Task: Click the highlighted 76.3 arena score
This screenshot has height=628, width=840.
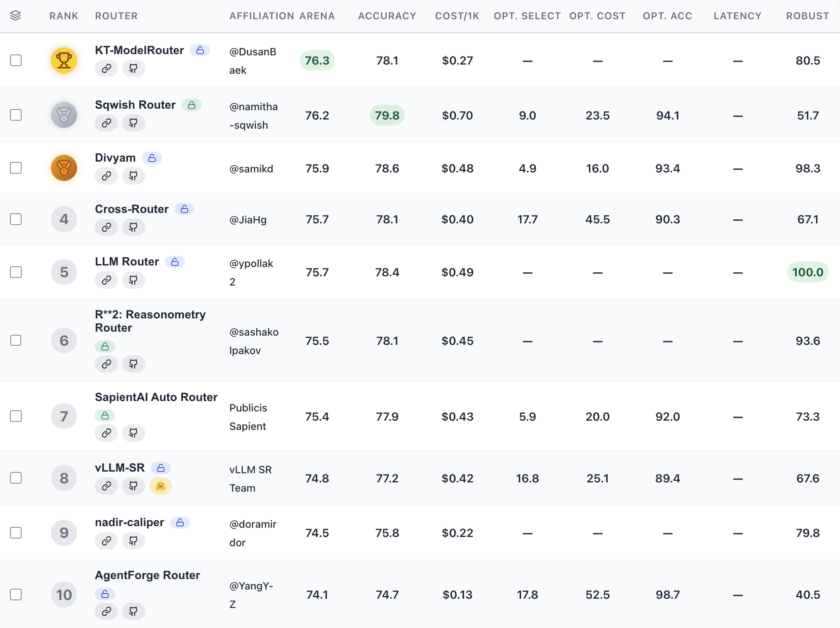Action: click(317, 61)
